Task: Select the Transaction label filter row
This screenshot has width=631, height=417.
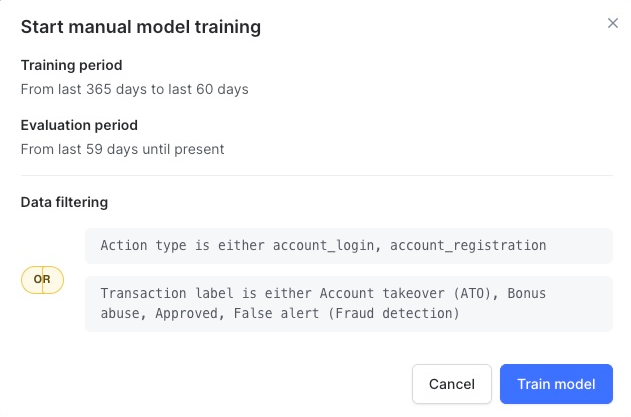Action: click(x=349, y=303)
